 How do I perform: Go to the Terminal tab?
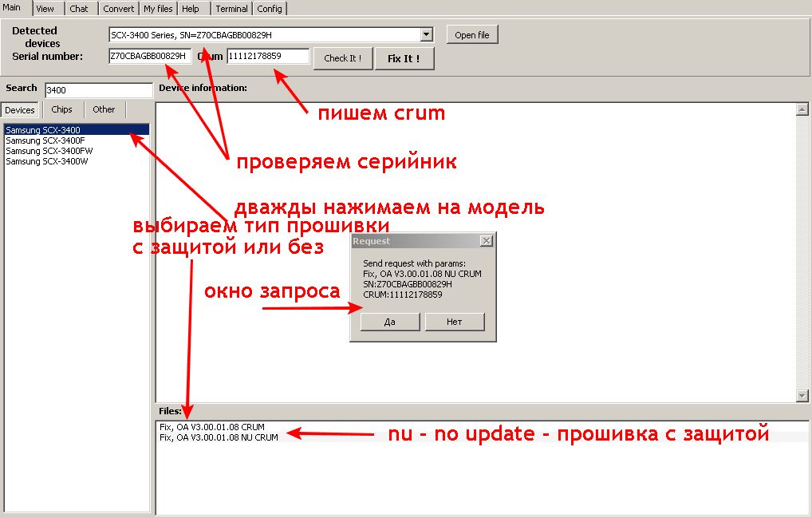click(x=231, y=9)
